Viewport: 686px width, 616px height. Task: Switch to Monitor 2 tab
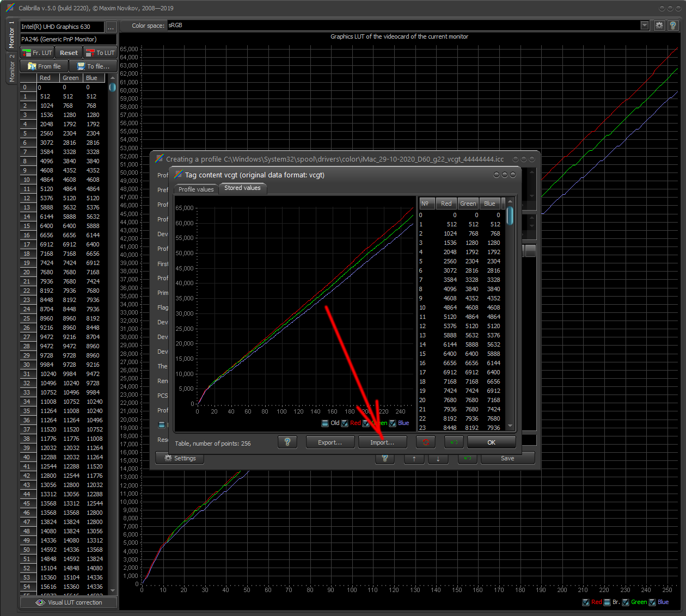tap(12, 69)
